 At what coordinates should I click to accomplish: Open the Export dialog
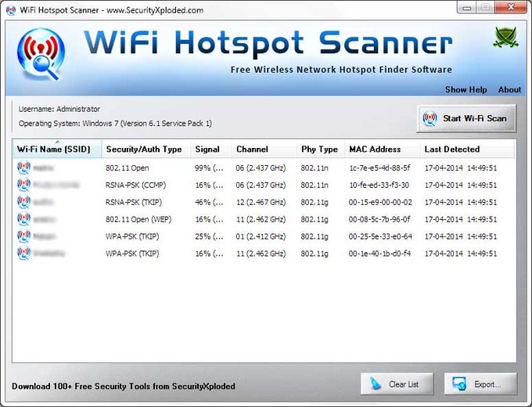[x=480, y=384]
